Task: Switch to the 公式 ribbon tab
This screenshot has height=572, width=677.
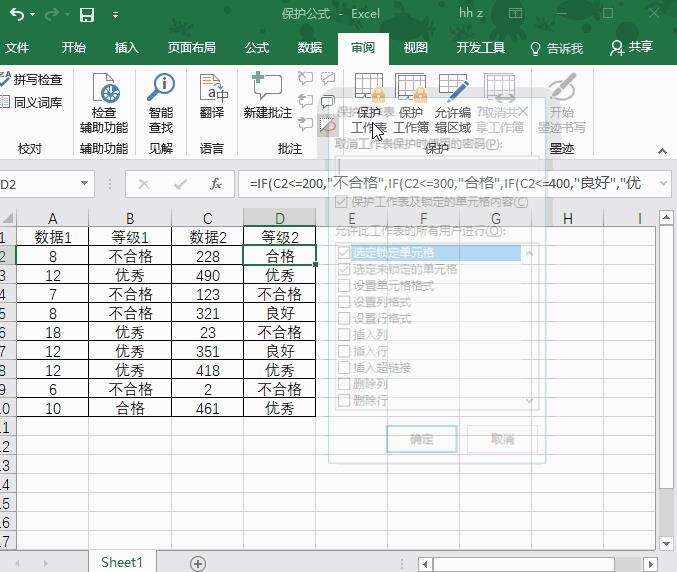Action: coord(257,47)
